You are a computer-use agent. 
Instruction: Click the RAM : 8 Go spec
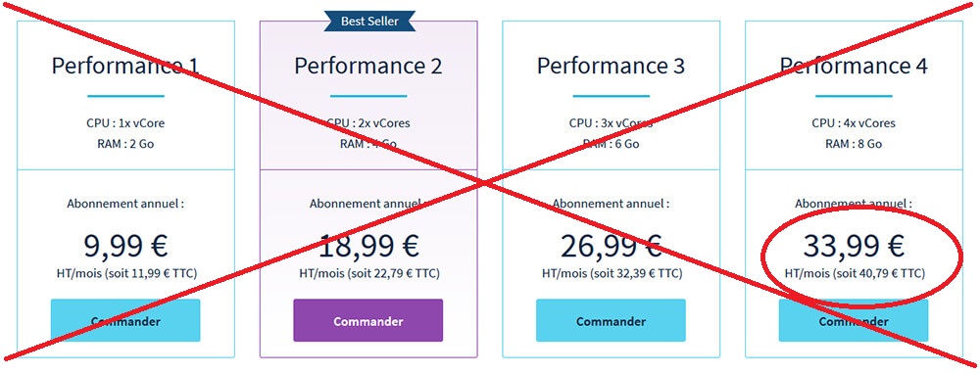854,144
